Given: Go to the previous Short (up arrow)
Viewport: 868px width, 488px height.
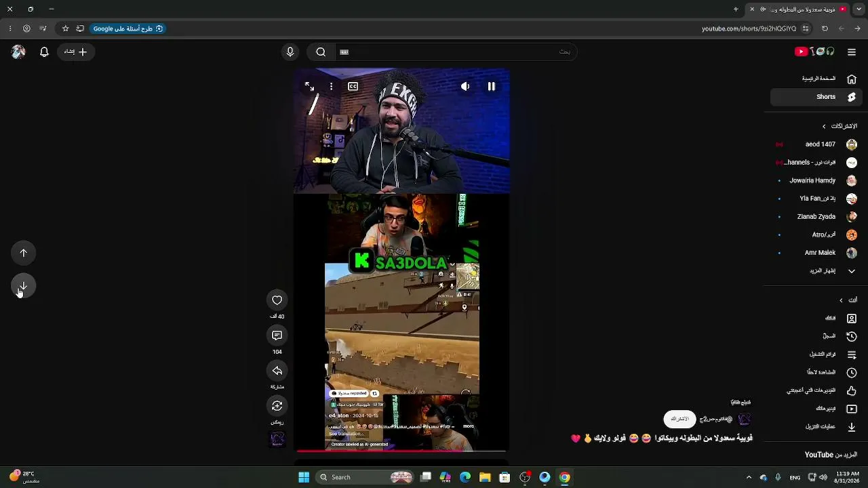Looking at the screenshot, I should coord(24,253).
